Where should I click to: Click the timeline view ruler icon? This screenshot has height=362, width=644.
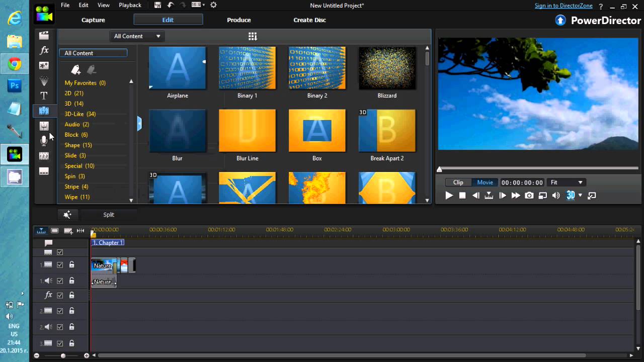pos(41,231)
